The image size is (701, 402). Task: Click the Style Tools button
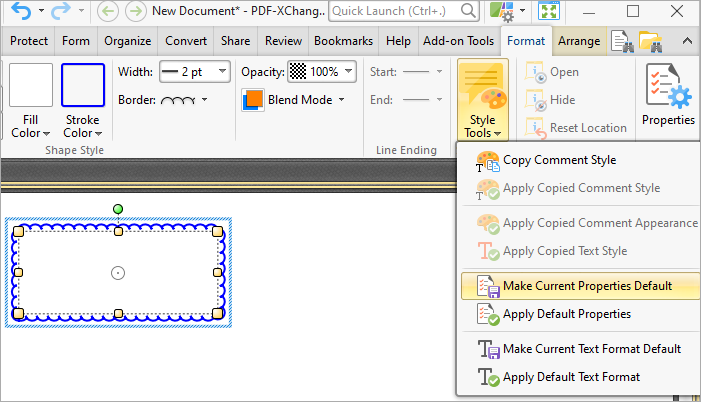coord(483,100)
